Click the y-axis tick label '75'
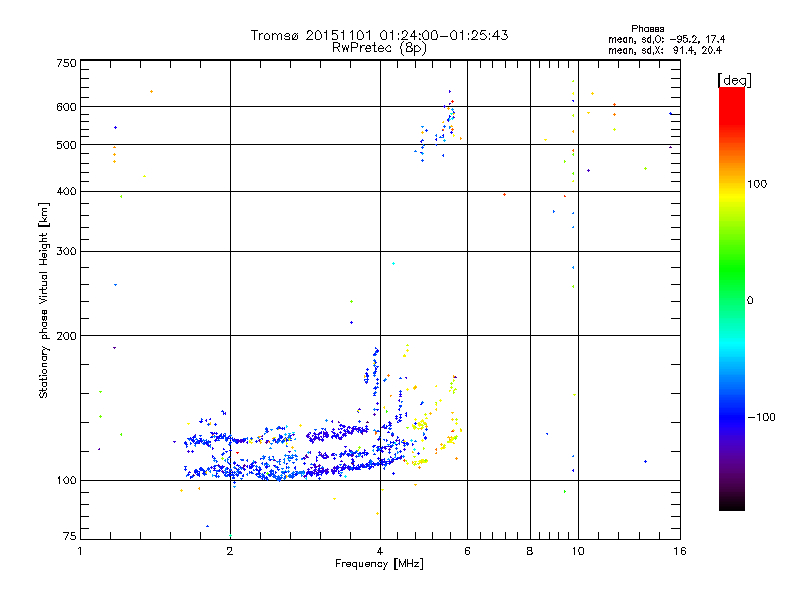Screen dimensions: 800x600 pyautogui.click(x=70, y=536)
